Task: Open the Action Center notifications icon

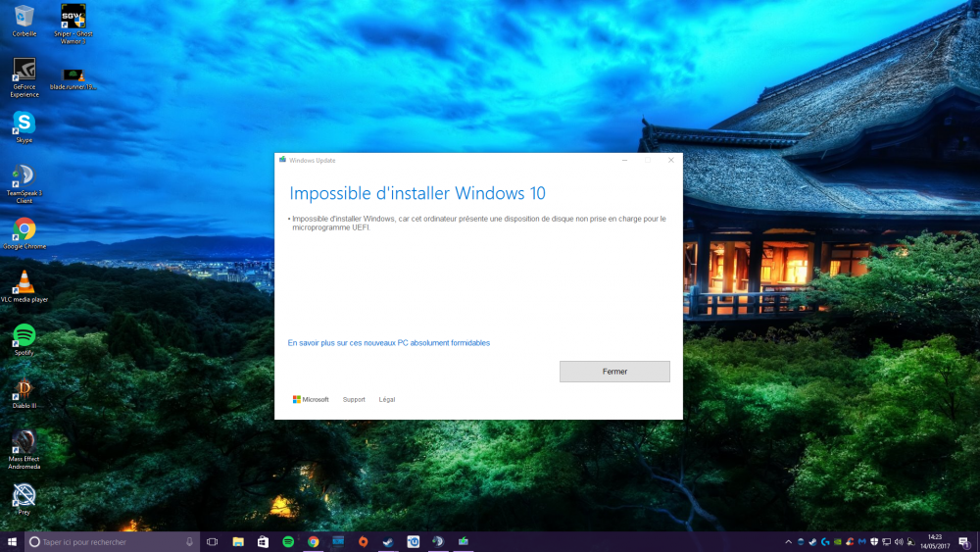Action: pos(965,542)
